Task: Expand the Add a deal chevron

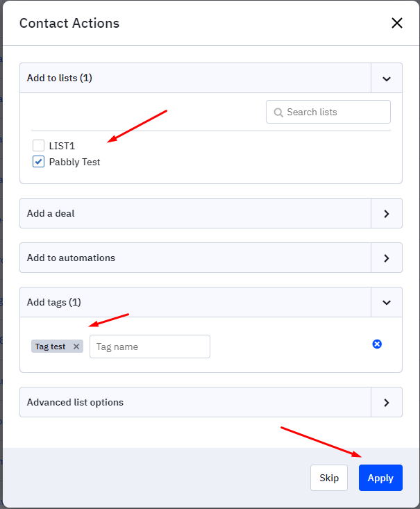Action: [x=386, y=214]
